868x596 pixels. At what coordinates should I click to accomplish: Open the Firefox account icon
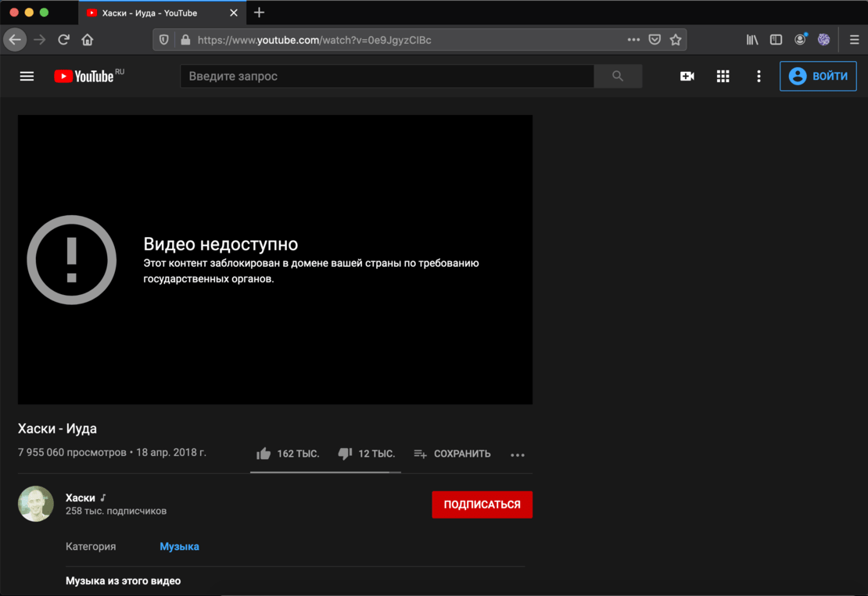click(x=801, y=39)
